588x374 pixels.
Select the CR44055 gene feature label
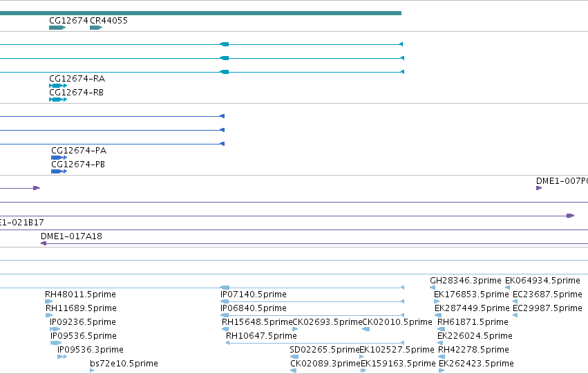(108, 20)
